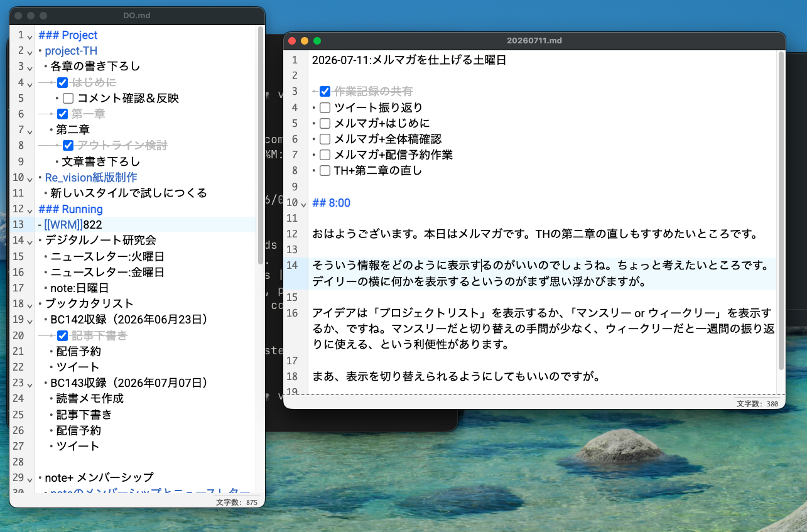Click the DO.md window title bar
807x532 pixels.
[x=137, y=15]
